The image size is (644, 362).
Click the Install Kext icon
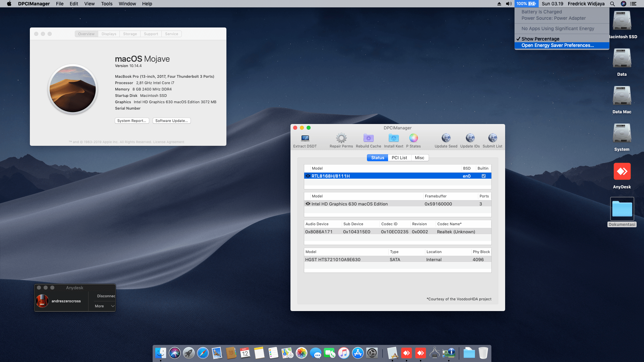[393, 138]
